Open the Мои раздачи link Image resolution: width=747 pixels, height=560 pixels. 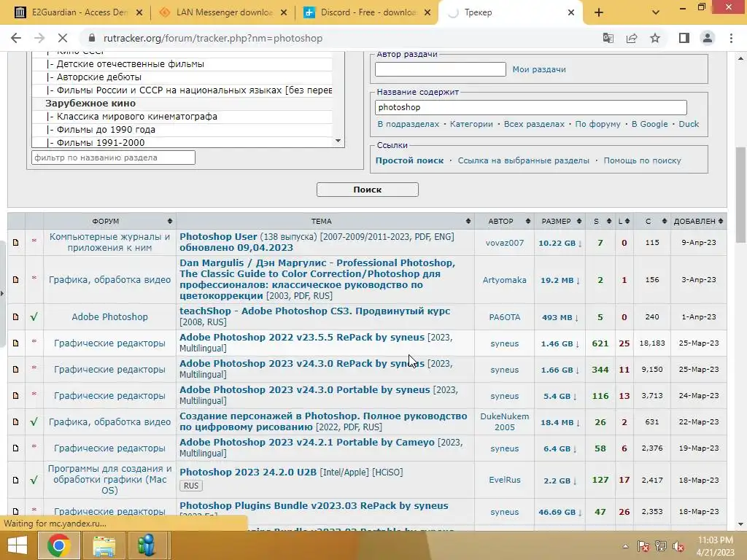coord(539,69)
